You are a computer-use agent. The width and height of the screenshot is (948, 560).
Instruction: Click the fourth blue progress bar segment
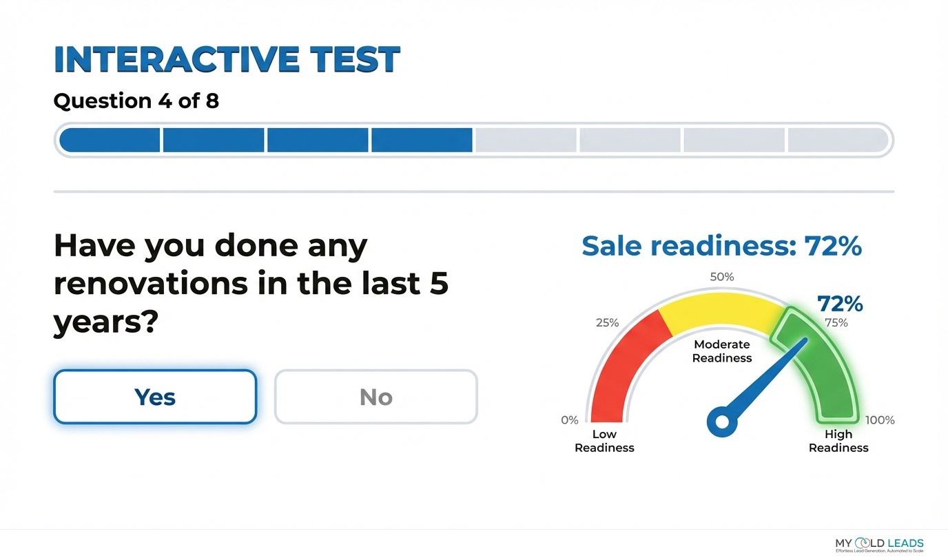420,140
